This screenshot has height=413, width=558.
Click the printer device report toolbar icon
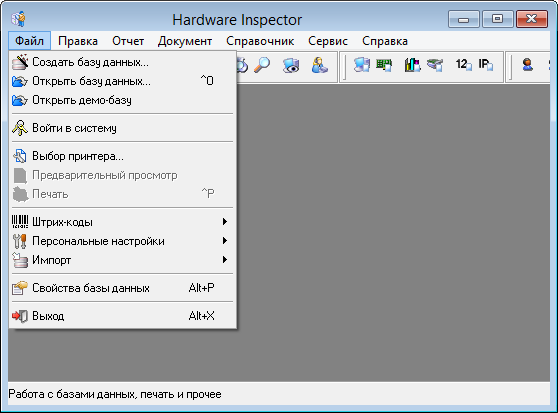coord(435,65)
